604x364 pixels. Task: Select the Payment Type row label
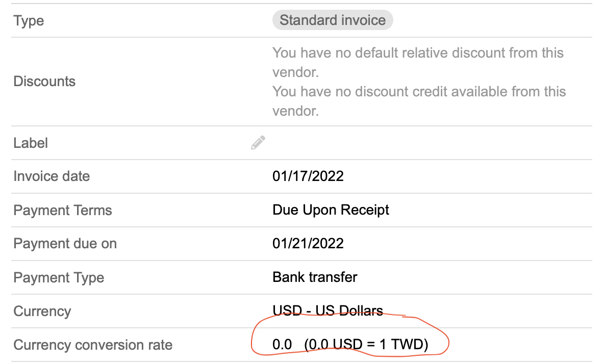(x=58, y=277)
